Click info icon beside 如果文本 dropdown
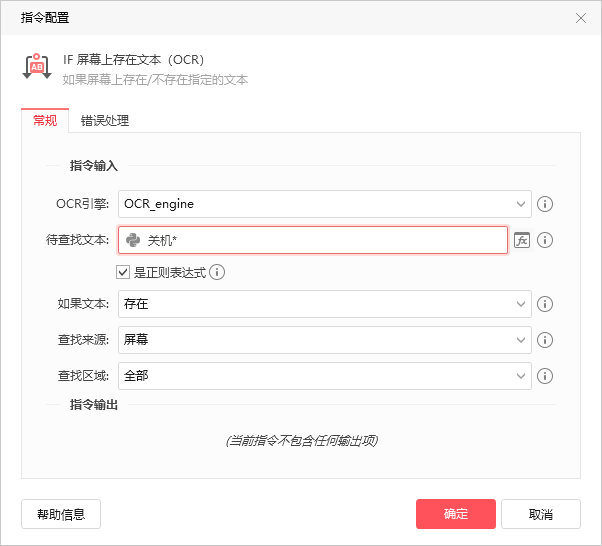Image resolution: width=602 pixels, height=546 pixels. 545,304
